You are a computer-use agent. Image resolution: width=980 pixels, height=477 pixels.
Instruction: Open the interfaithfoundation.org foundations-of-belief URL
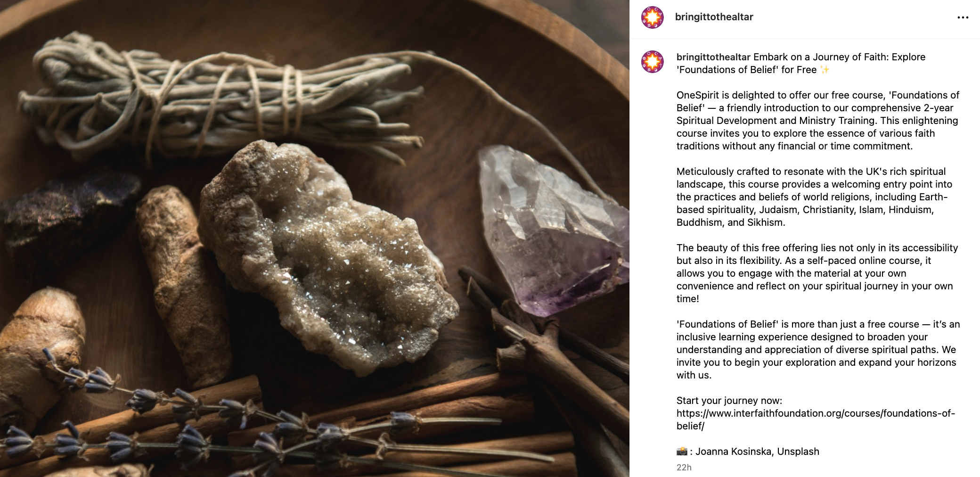tap(816, 419)
